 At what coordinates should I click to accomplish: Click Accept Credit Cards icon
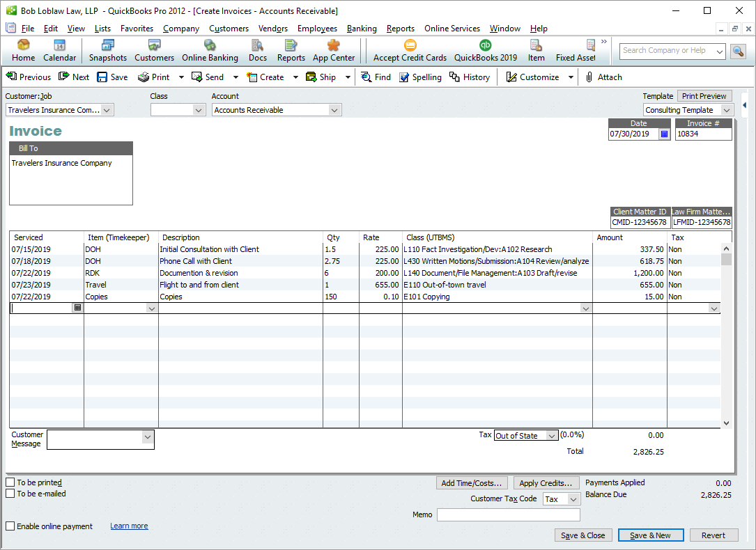[x=410, y=51]
